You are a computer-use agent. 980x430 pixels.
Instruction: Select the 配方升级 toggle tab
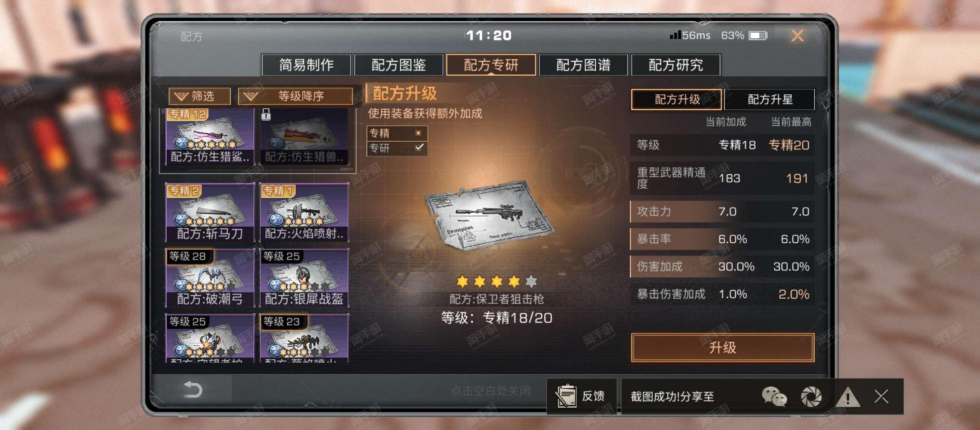click(676, 100)
